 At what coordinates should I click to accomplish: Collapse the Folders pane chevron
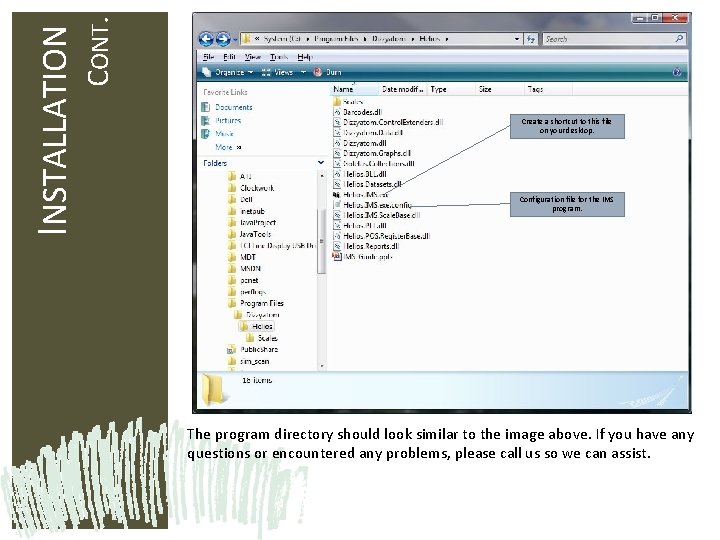321,163
